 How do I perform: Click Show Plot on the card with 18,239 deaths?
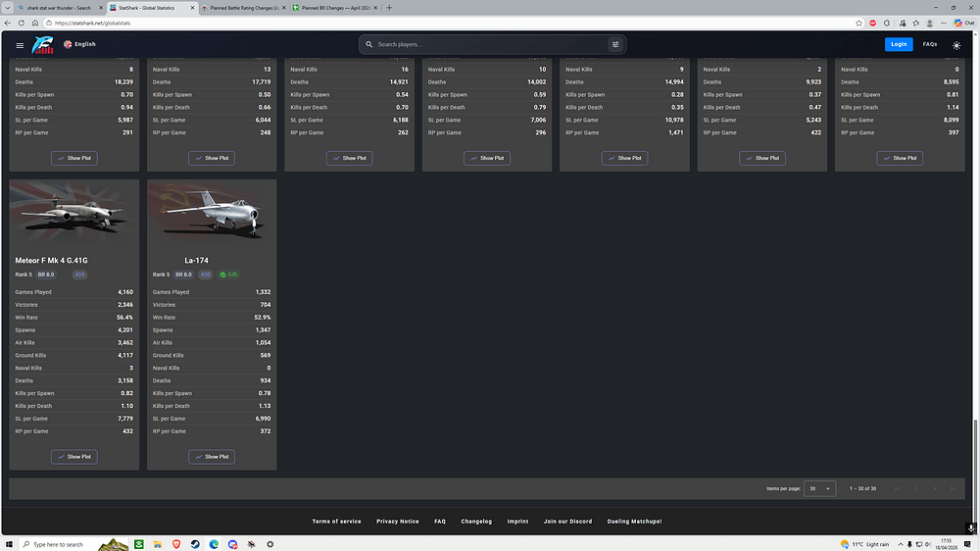[x=74, y=158]
